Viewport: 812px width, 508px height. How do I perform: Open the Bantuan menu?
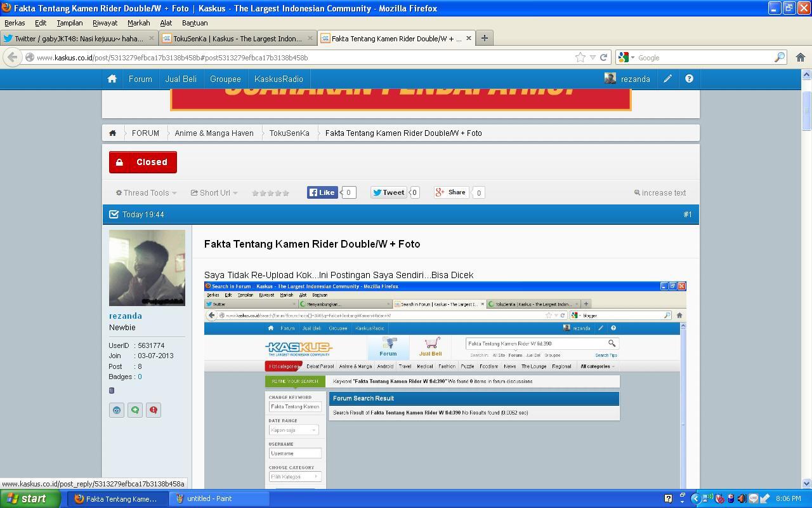click(x=195, y=23)
